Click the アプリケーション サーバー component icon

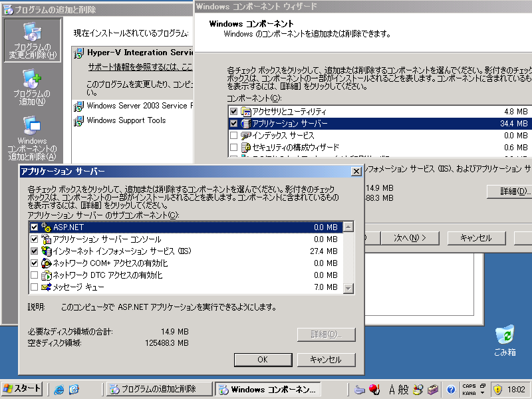[x=245, y=124]
